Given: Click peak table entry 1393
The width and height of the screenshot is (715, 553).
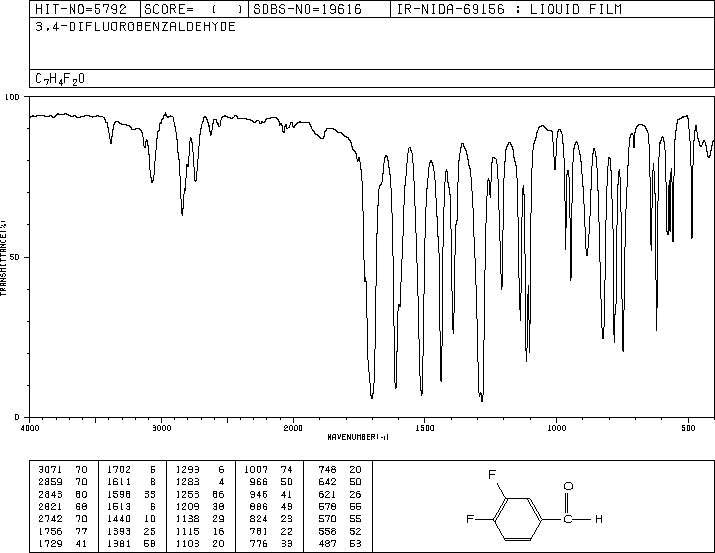Looking at the screenshot, I should 119,531.
